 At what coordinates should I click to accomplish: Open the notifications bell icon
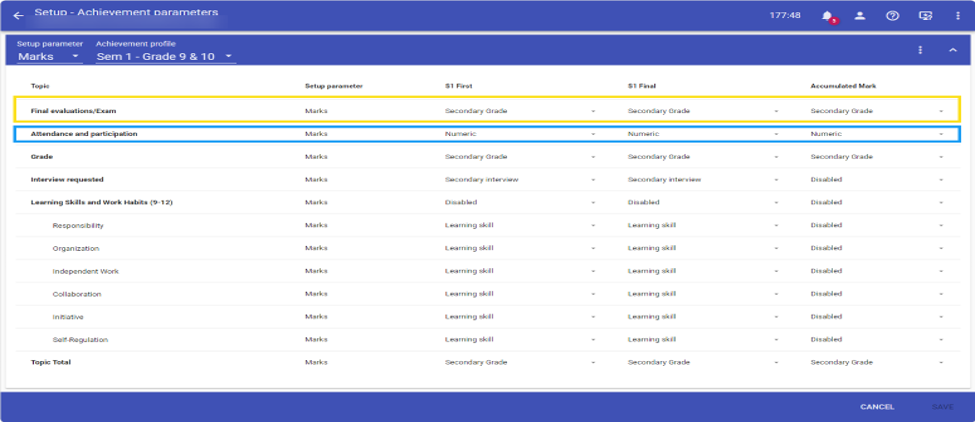828,16
